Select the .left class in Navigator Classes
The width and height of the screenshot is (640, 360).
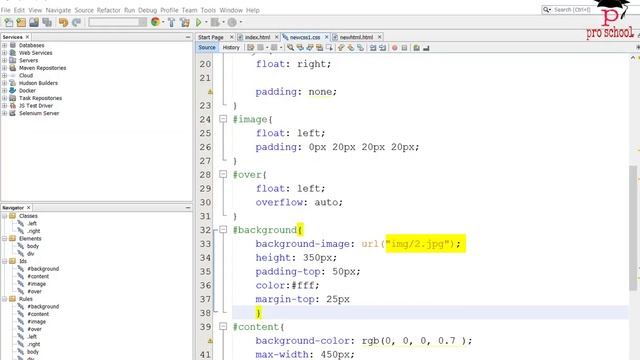(32, 223)
